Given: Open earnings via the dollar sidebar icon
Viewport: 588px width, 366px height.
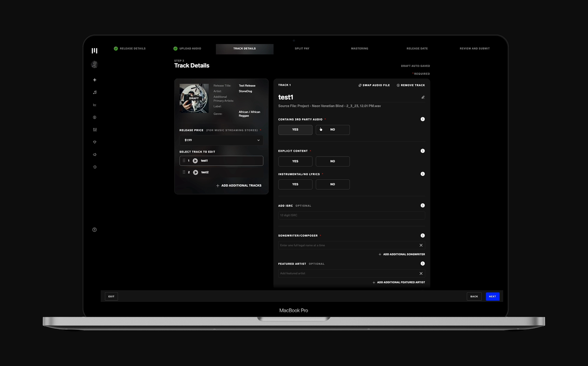Looking at the screenshot, I should tap(95, 117).
